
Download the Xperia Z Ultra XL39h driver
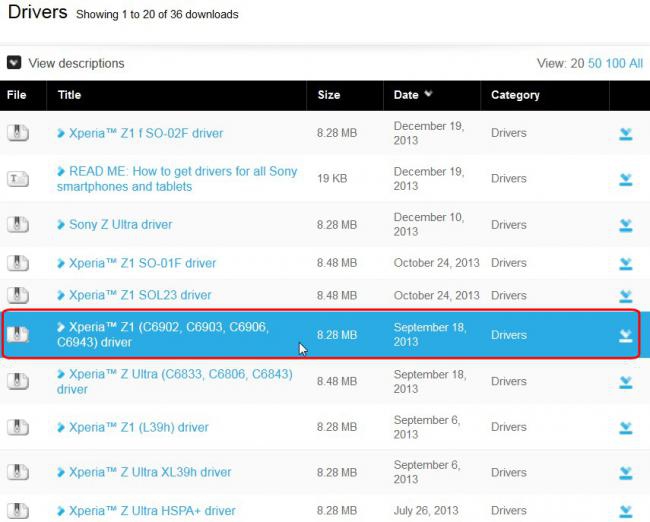tap(626, 473)
